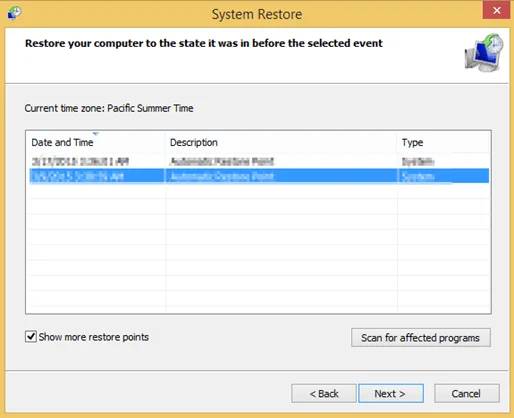This screenshot has height=418, width=514.
Task: Click the sort arrow above Date and Time
Action: 96,134
